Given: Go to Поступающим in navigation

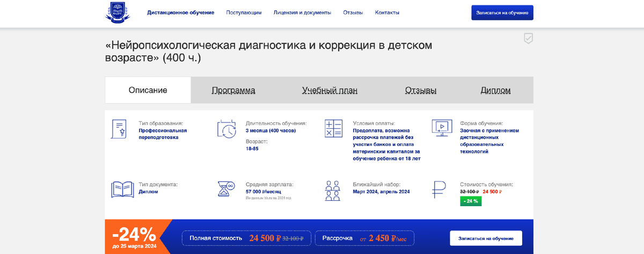Looking at the screenshot, I should coord(244,12).
